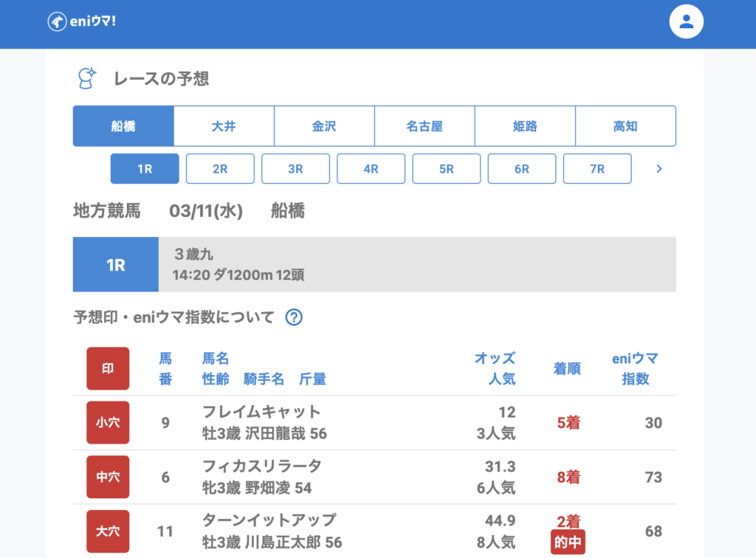The width and height of the screenshot is (756, 558).
Task: Click the eniウマ! logo in header
Action: pos(82,21)
